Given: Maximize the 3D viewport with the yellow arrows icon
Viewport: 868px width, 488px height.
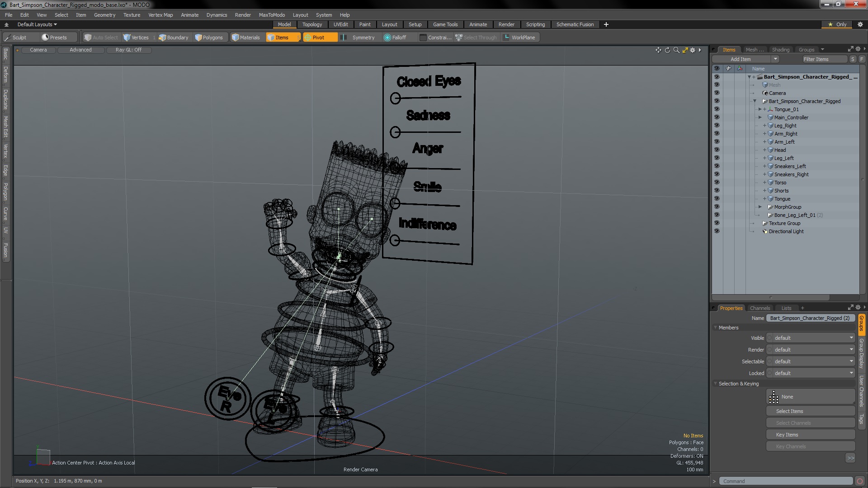Looking at the screenshot, I should (685, 50).
